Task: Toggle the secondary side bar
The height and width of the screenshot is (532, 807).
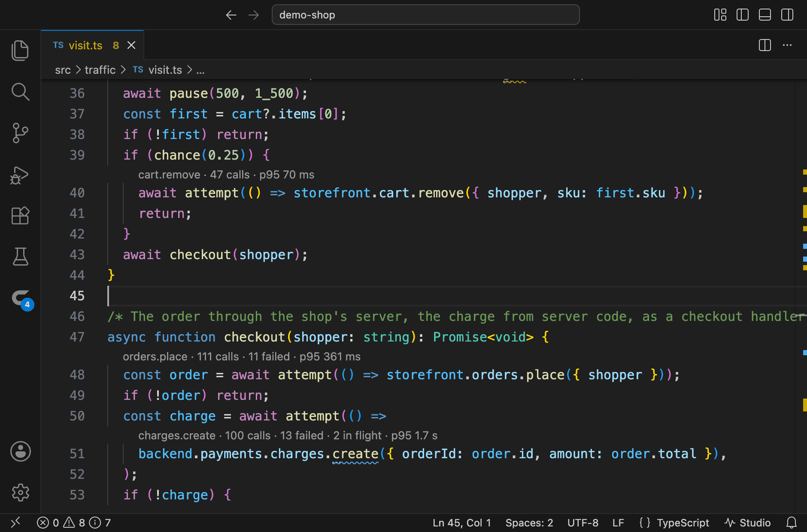Action: (787, 15)
